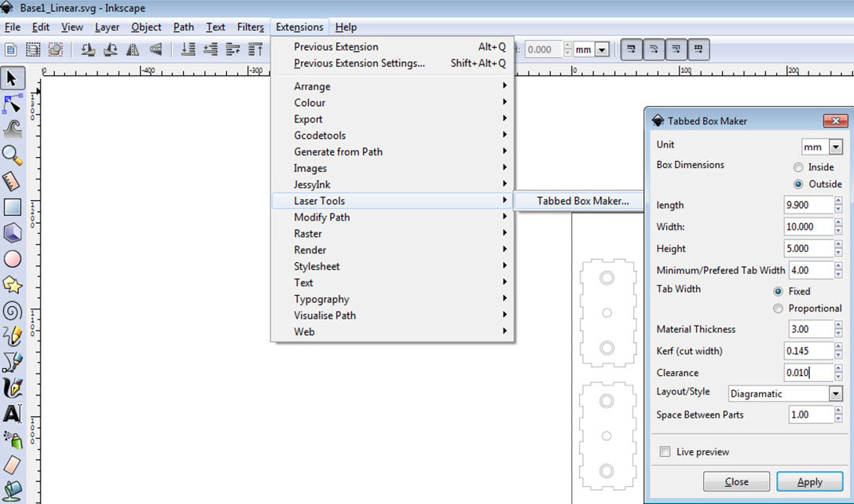This screenshot has height=504, width=854.
Task: Select the 3D Box tool
Action: [12, 233]
